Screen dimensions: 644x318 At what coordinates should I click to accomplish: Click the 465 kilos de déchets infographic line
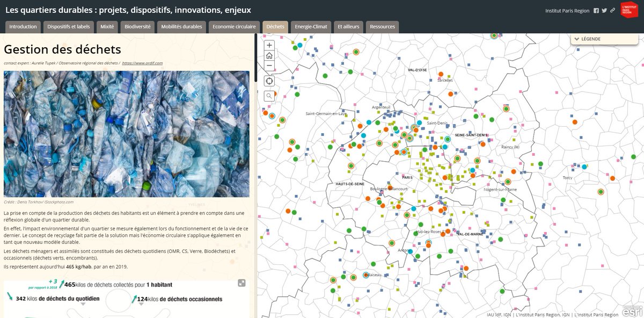pos(119,285)
